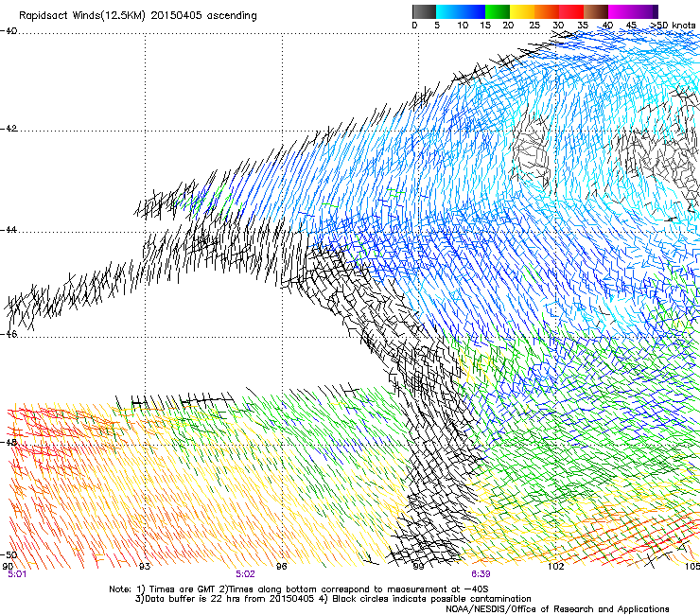
Task: Click the 'Times are GMT' note line
Action: click(299, 589)
